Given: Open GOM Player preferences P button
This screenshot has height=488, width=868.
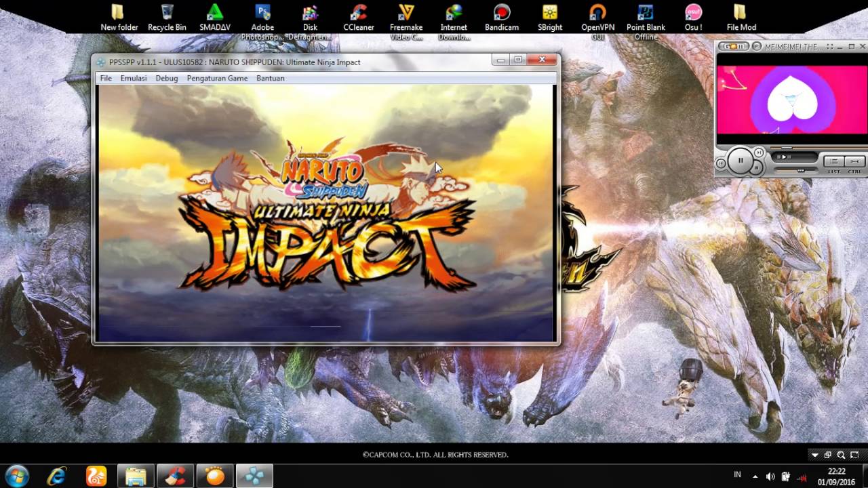Looking at the screenshot, I should (x=757, y=46).
